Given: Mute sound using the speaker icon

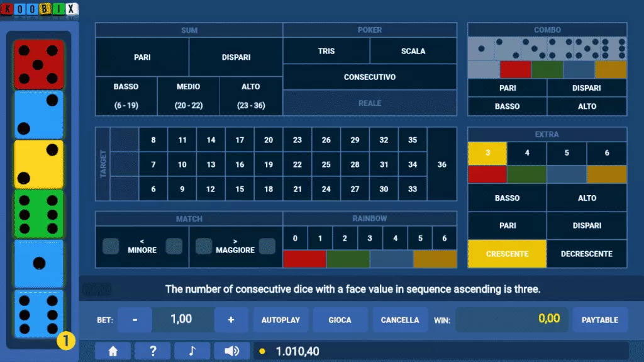Looking at the screenshot, I should [x=231, y=351].
